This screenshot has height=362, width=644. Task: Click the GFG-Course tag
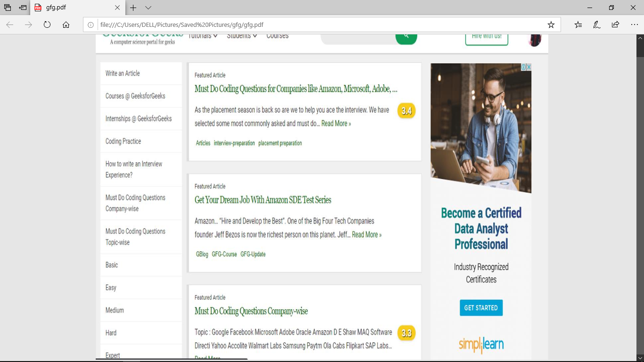[x=224, y=255]
